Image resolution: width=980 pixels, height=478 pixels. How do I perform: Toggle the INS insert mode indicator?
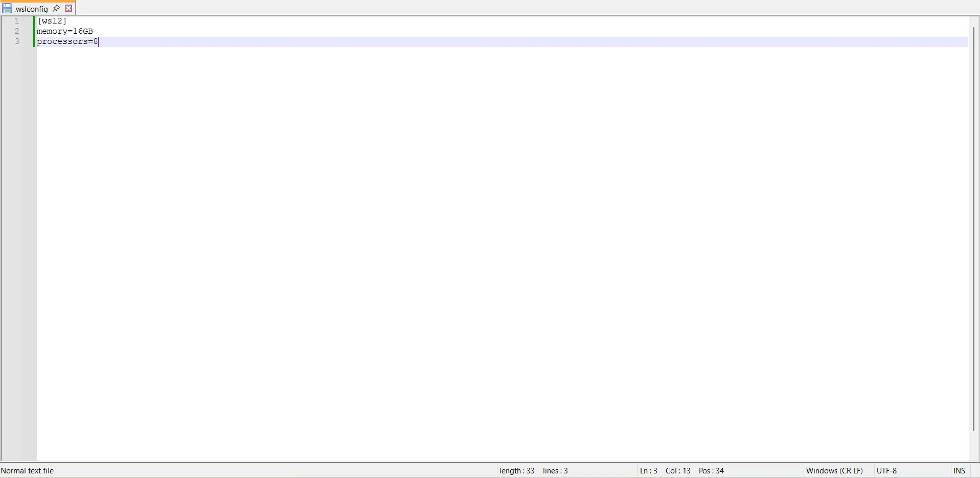pyautogui.click(x=959, y=470)
